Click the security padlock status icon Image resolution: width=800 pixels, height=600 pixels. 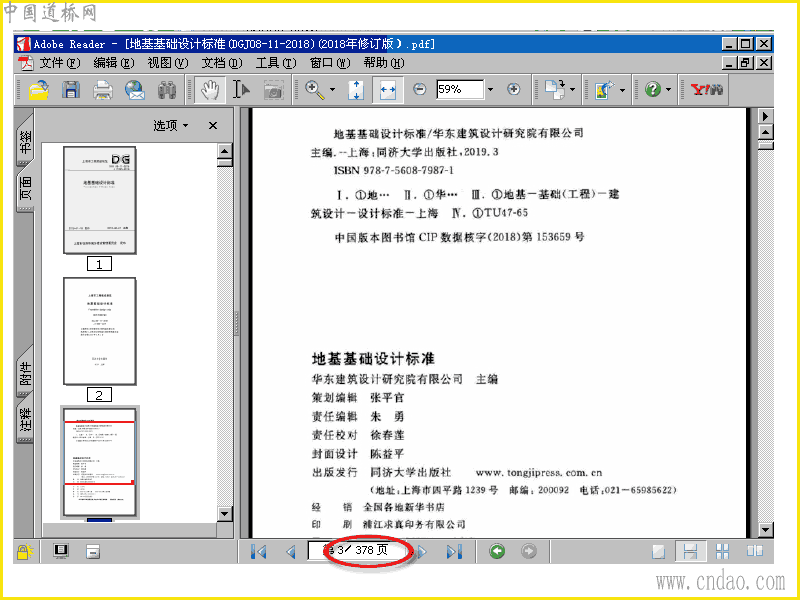click(x=24, y=552)
